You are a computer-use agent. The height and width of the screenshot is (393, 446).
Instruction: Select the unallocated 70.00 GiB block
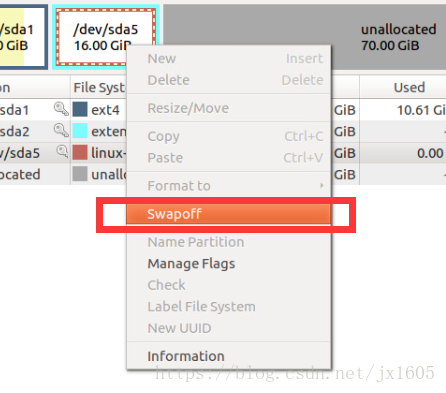[304, 37]
